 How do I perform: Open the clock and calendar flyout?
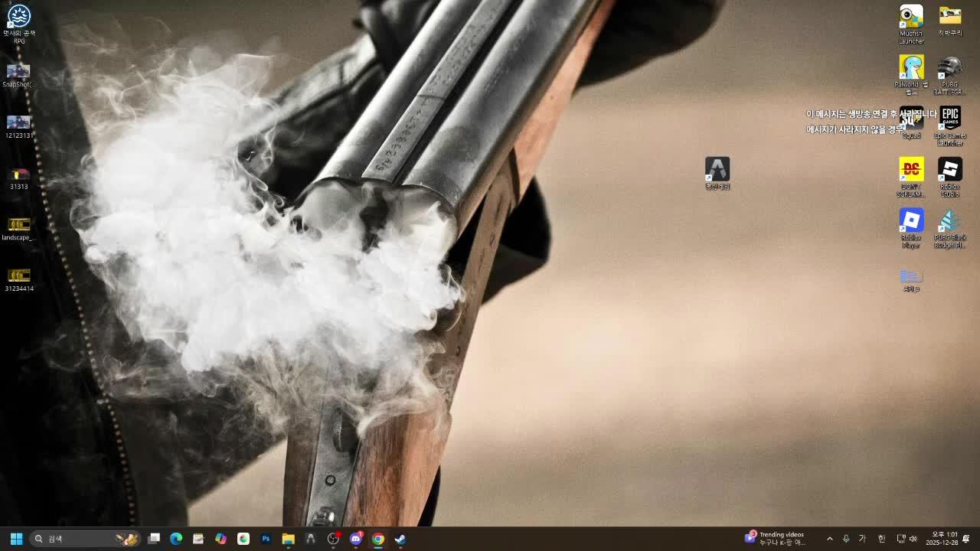click(942, 539)
